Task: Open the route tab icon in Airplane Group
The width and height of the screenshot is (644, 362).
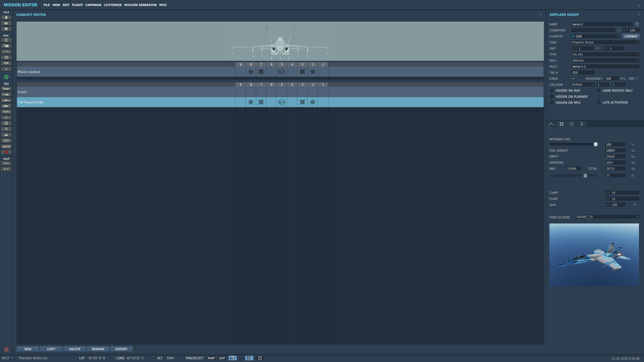Action: point(551,124)
